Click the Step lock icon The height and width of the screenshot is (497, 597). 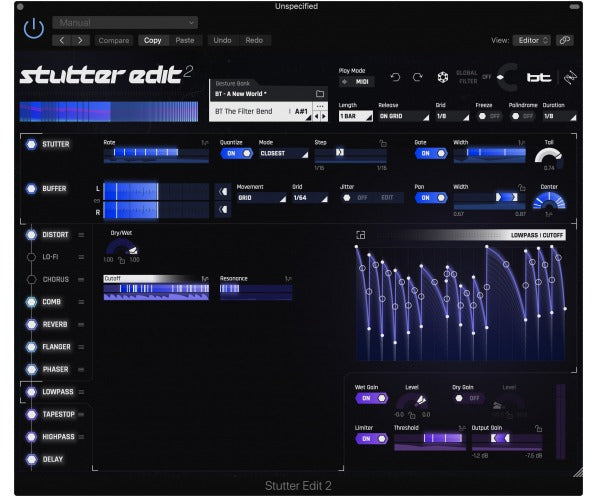(x=383, y=143)
